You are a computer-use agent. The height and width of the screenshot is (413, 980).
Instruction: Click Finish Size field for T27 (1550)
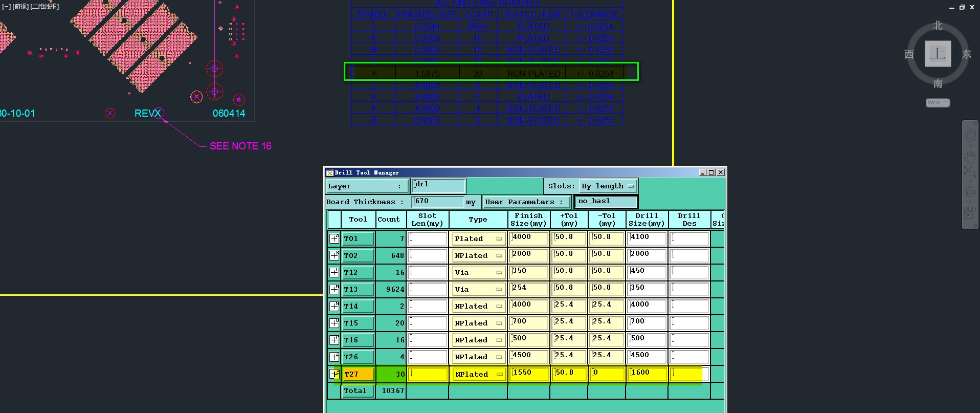click(529, 374)
